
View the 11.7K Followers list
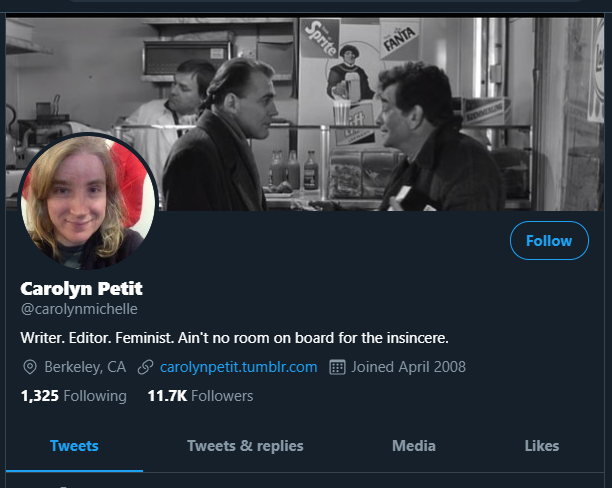(200, 396)
